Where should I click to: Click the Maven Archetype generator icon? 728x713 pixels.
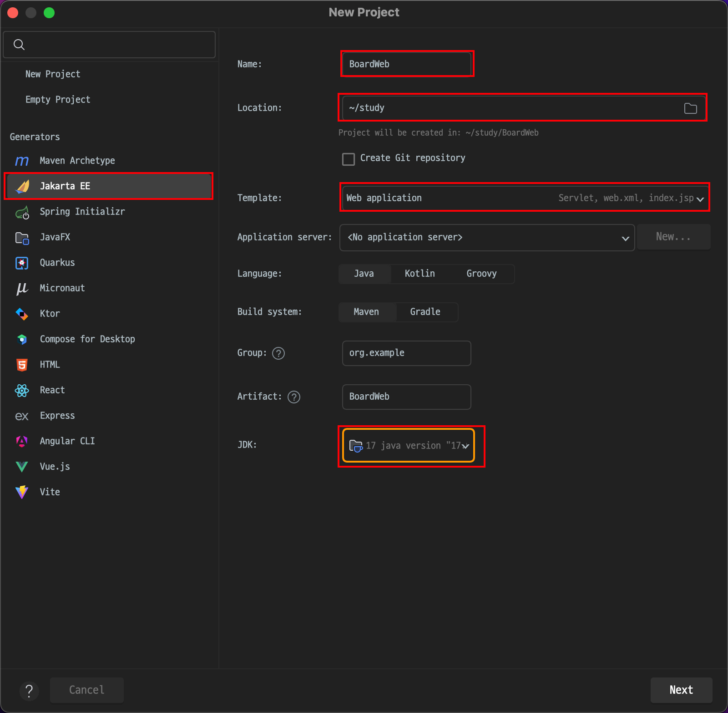[22, 161]
